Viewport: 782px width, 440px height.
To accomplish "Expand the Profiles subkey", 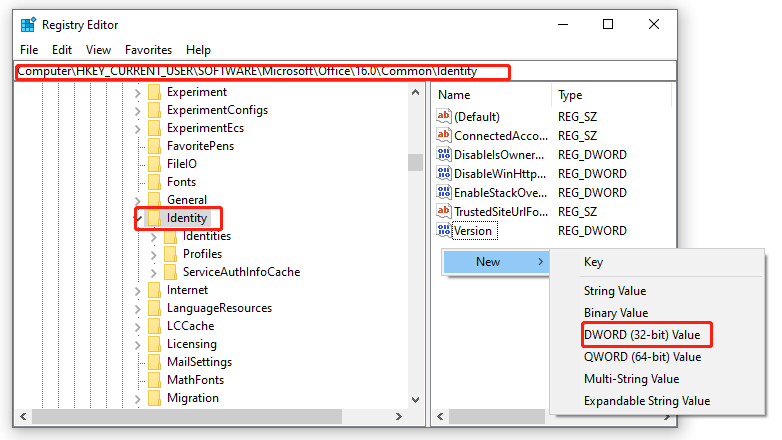I will point(154,254).
